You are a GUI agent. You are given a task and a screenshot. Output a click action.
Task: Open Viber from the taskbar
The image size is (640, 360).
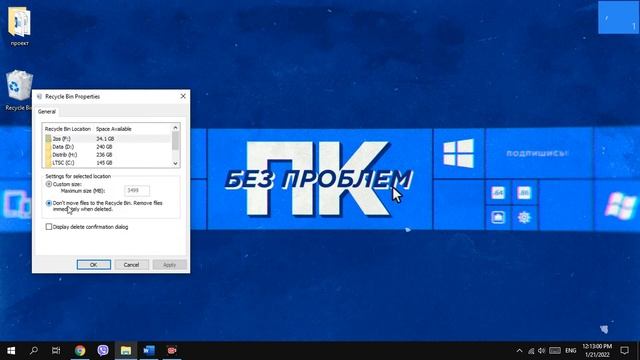[103, 350]
